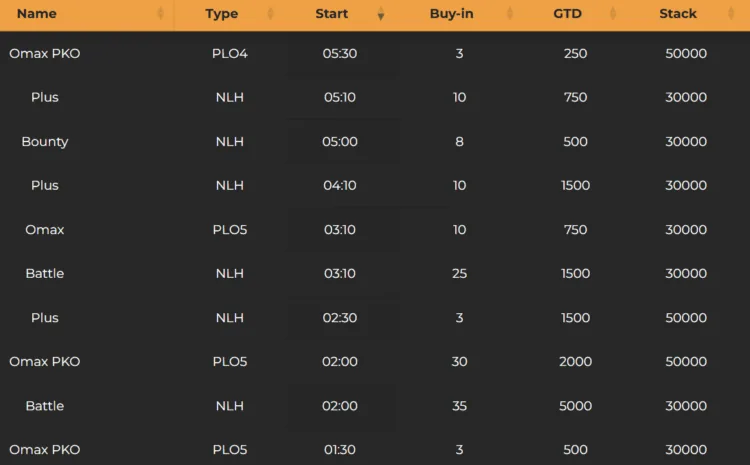
Task: Click GTD 500 in the Bounty row
Action: click(x=575, y=142)
